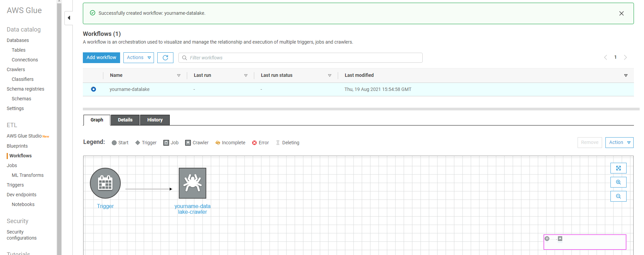Screen dimensions: 644x255
Task: Click the Last modified date cell
Action: 378,89
